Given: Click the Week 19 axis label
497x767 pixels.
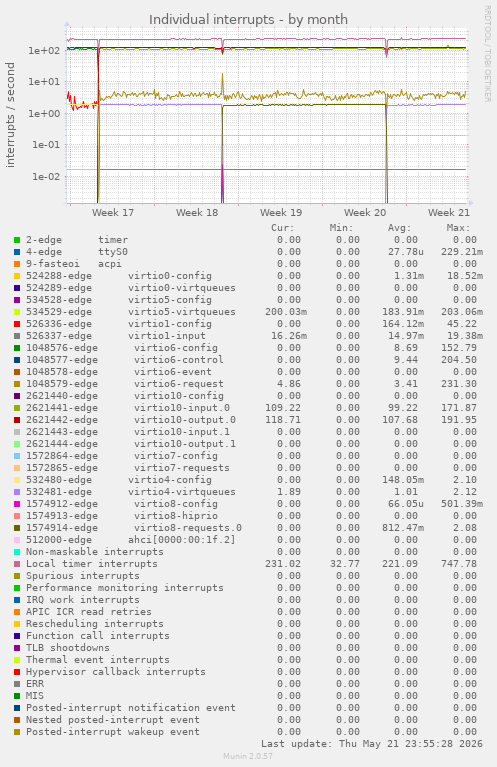Looking at the screenshot, I should click(x=281, y=212).
